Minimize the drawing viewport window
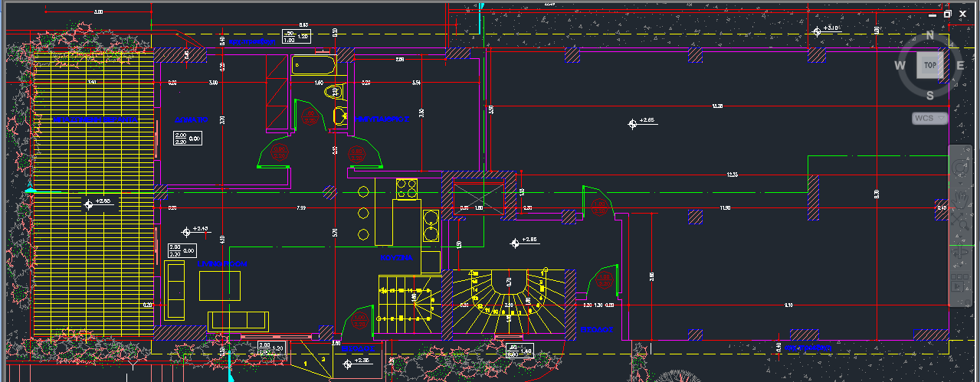 tap(934, 14)
